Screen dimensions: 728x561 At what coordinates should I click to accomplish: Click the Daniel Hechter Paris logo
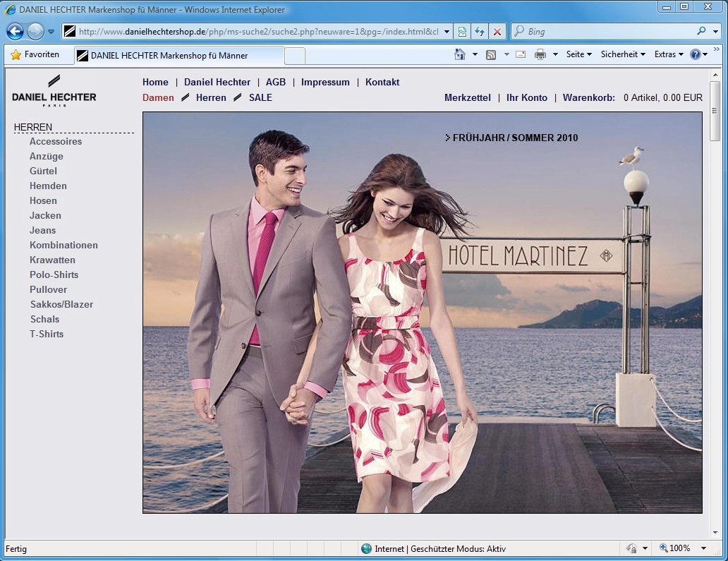pyautogui.click(x=54, y=91)
